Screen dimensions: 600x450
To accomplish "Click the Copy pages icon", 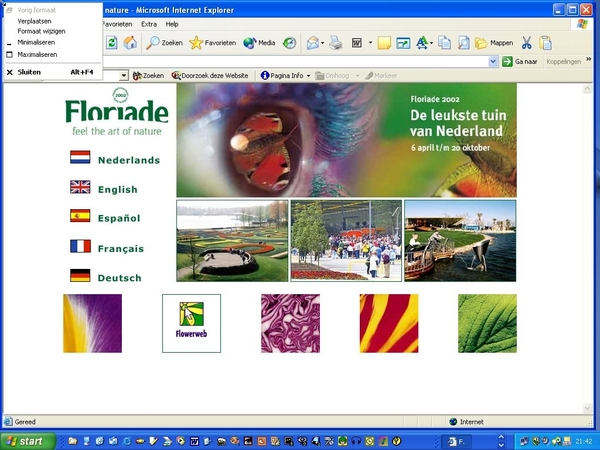I will tap(444, 43).
